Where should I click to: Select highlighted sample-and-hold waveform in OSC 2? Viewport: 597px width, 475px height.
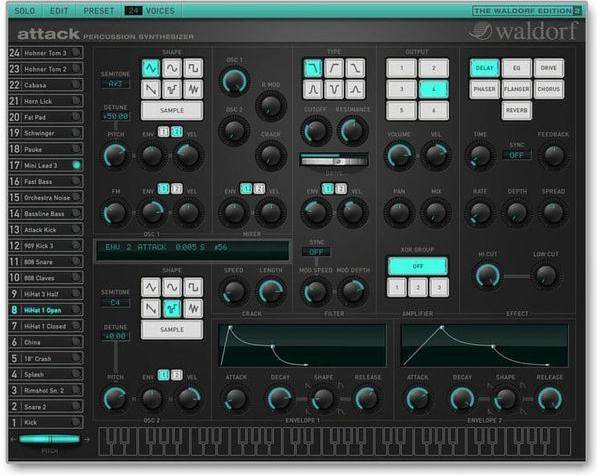tap(172, 308)
